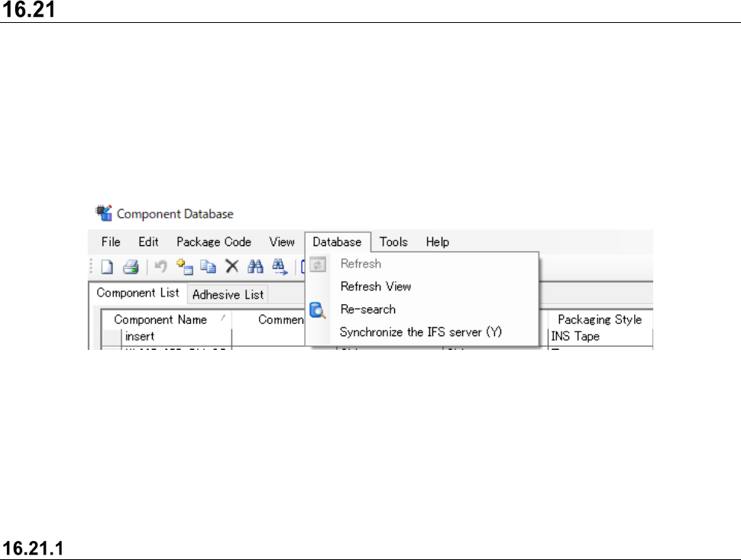Click the greyed Refresh menu entry
Image resolution: width=741 pixels, height=560 pixels.
click(422, 264)
